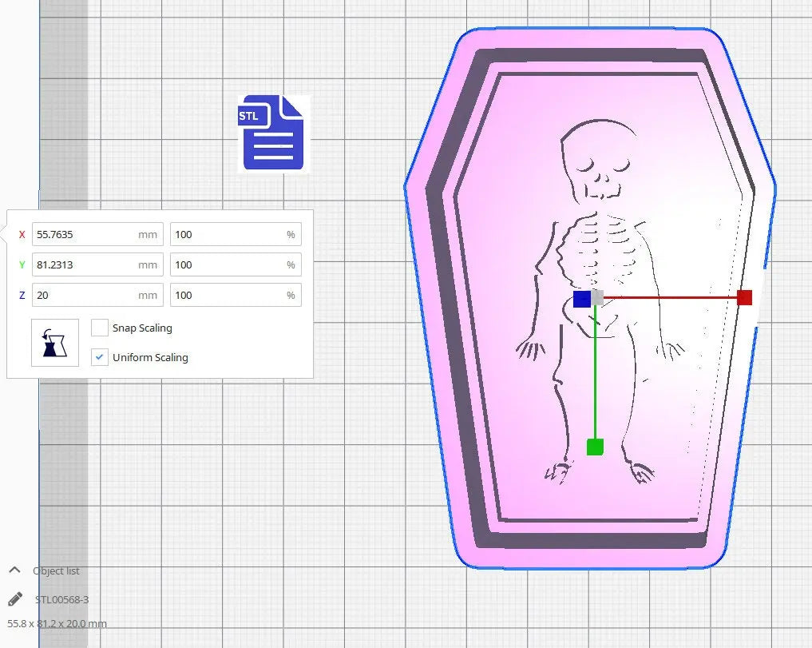Focus the Y size field showing 81.2313
The width and height of the screenshot is (812, 648).
[x=84, y=264]
